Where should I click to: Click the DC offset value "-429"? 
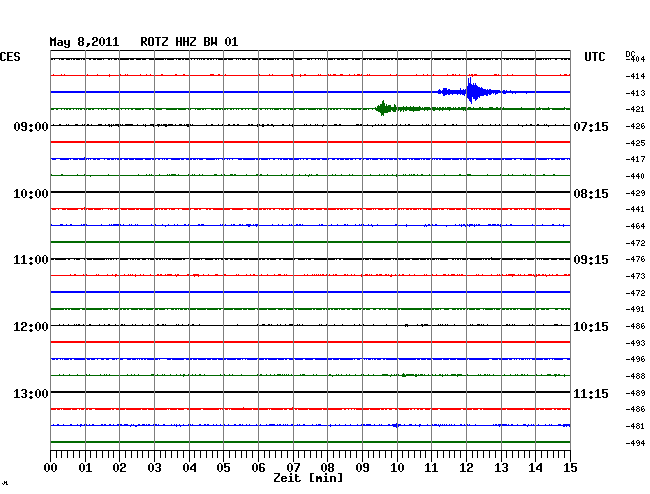pyautogui.click(x=635, y=193)
